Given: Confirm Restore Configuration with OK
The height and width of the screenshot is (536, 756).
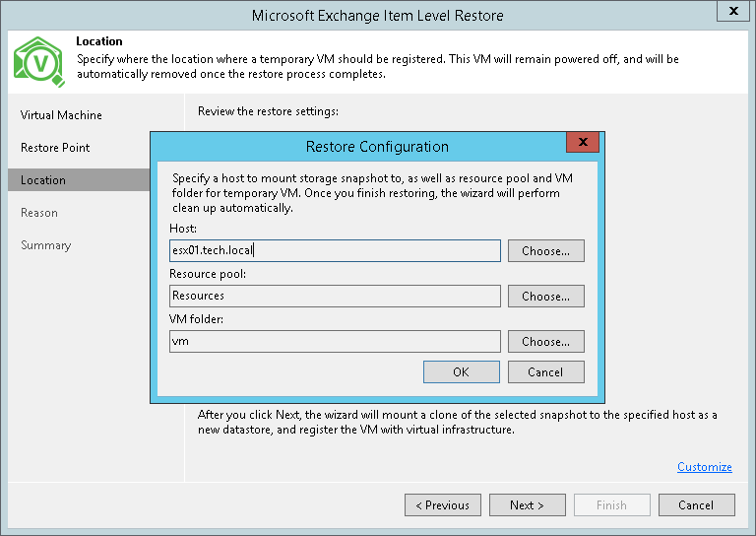Looking at the screenshot, I should coord(462,372).
